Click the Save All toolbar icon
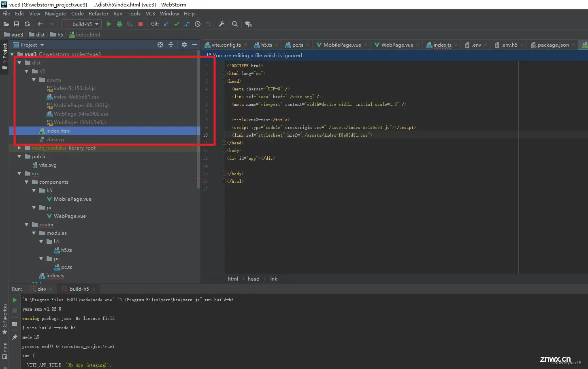Image resolution: width=588 pixels, height=369 pixels. pyautogui.click(x=17, y=24)
